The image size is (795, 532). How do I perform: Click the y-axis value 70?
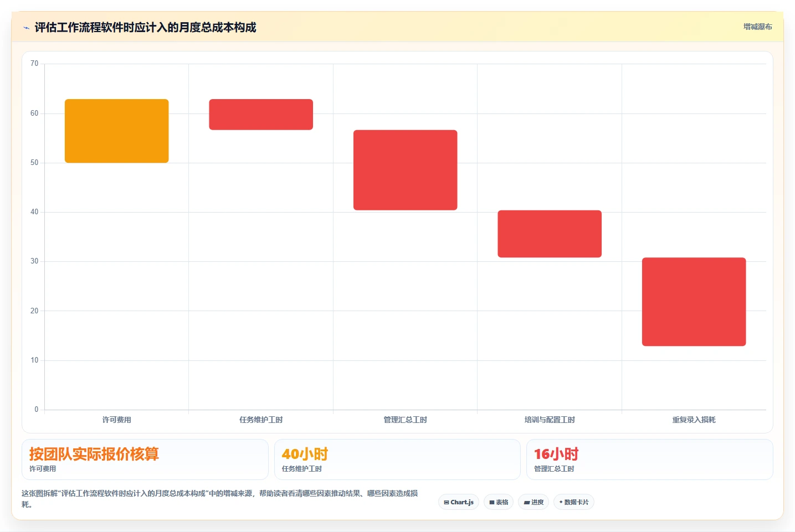[34, 64]
